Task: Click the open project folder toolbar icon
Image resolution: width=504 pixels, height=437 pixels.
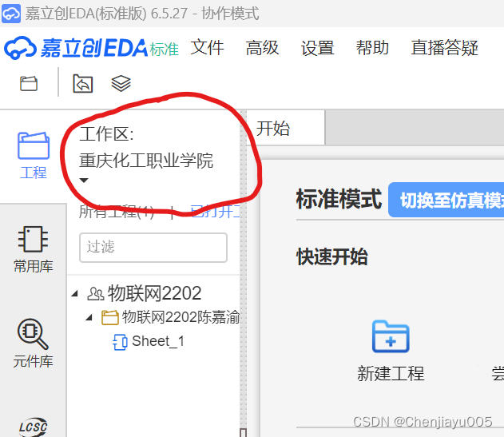Action: click(x=29, y=84)
